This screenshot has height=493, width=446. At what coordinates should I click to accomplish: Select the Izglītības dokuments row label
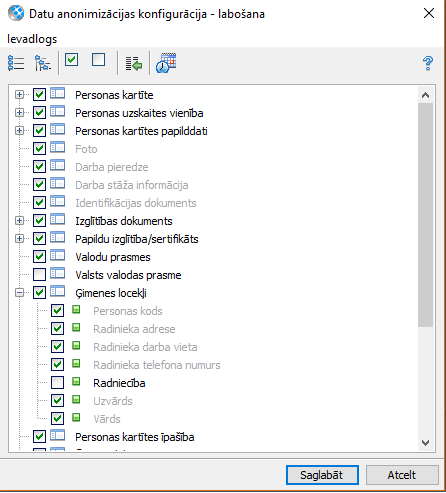(124, 221)
